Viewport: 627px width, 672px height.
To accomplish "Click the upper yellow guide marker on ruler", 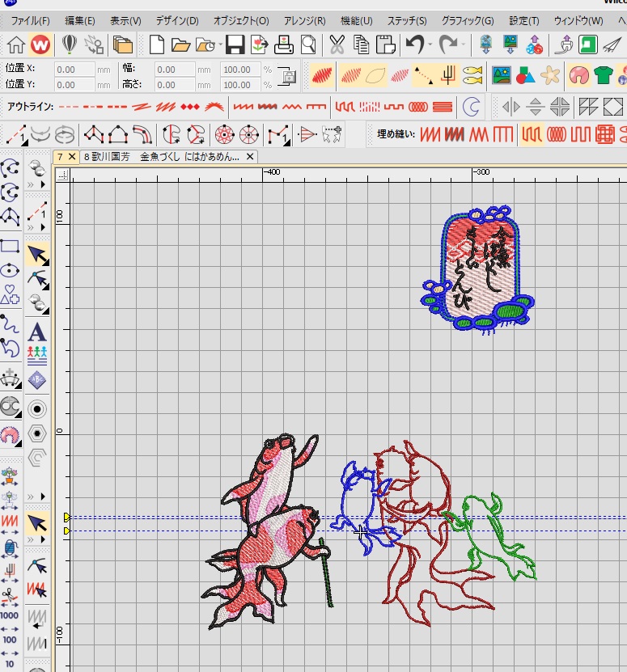I will [x=67, y=518].
